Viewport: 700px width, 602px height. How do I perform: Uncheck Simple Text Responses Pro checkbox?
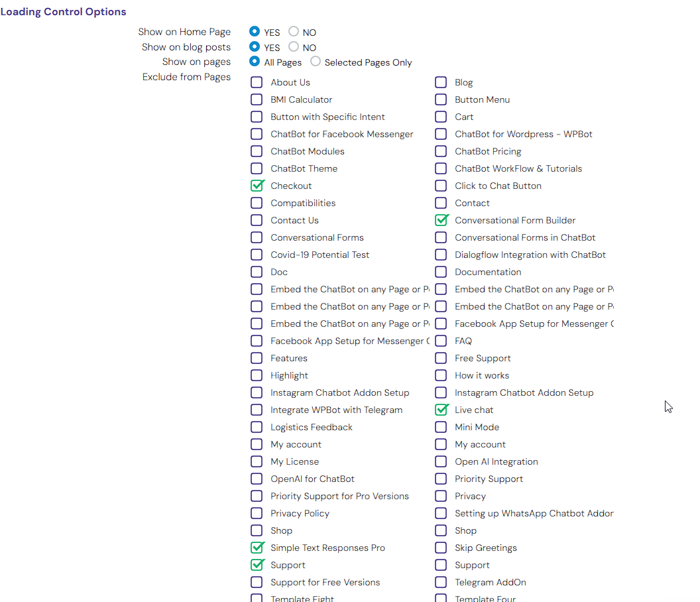[257, 548]
